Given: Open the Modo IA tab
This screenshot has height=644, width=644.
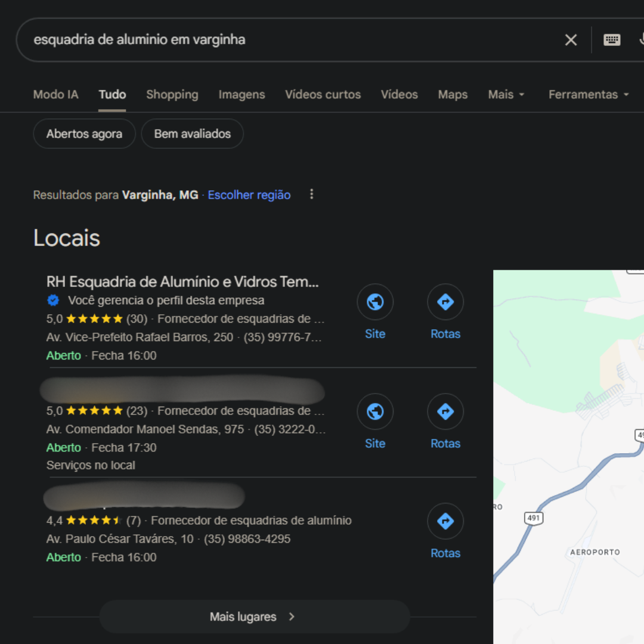Looking at the screenshot, I should click(55, 94).
